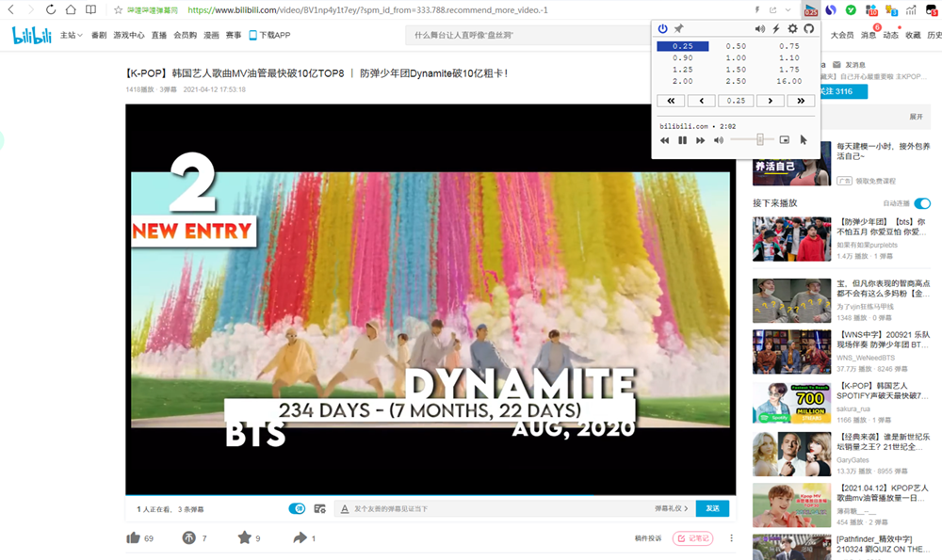942x560 pixels.
Task: Open the bilibili logo homepage
Action: pyautogui.click(x=32, y=36)
